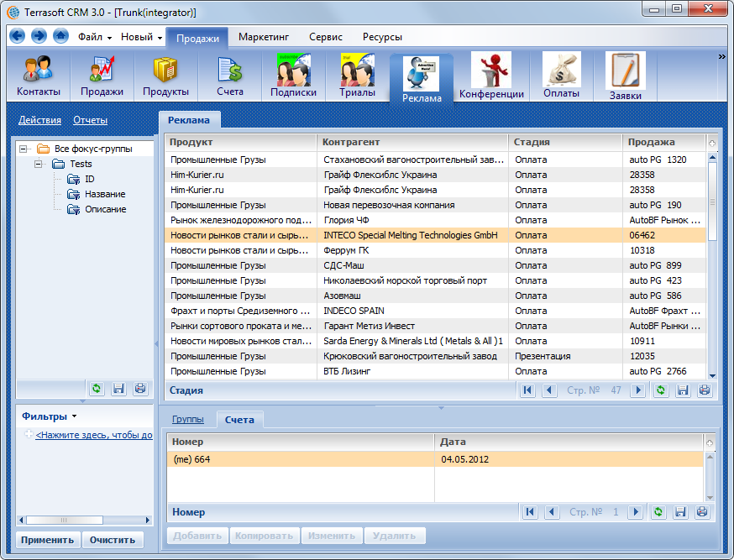Select the Реклама toolbar section icon

(422, 79)
